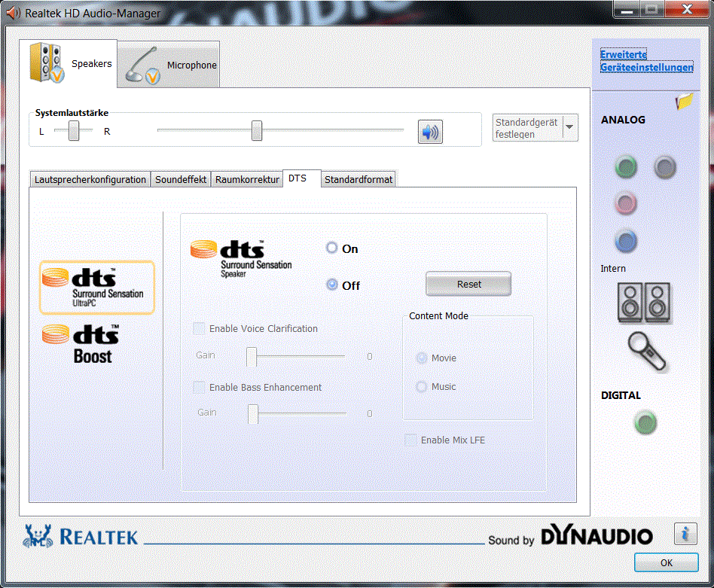This screenshot has height=588, width=714.
Task: Switch to the Speakers device tab
Action: point(69,62)
